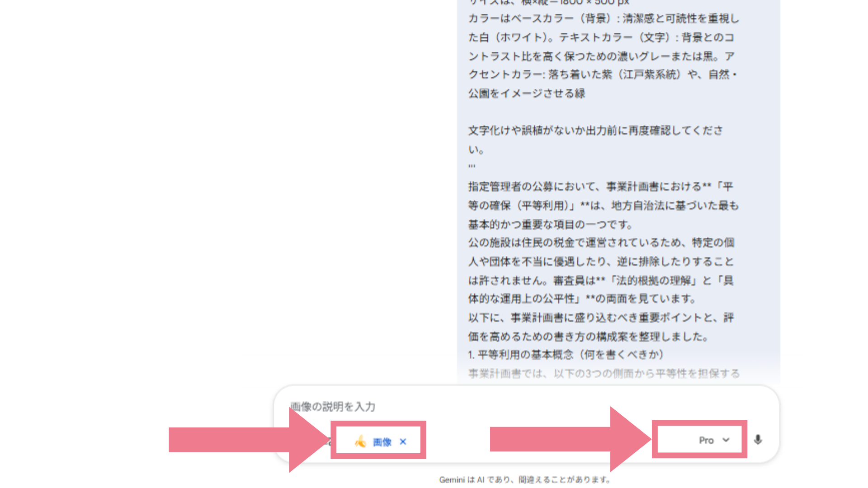Open the Pro model selector

pyautogui.click(x=707, y=440)
